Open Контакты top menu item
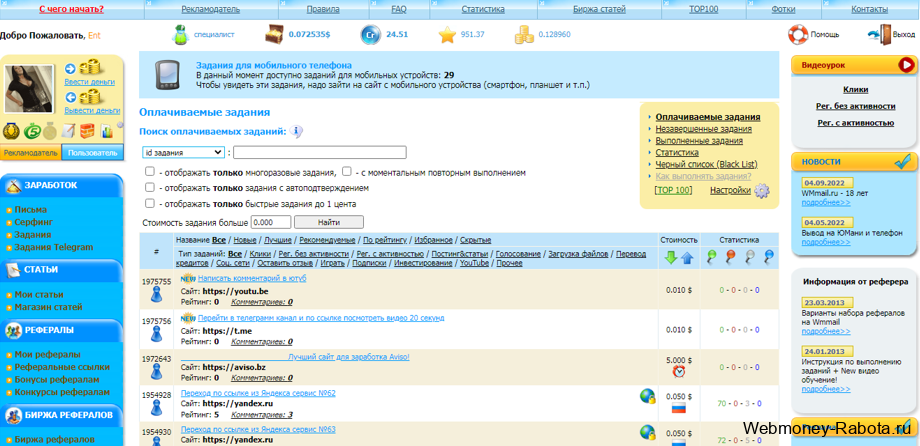Screen dimensions: 920x446 tap(870, 9)
